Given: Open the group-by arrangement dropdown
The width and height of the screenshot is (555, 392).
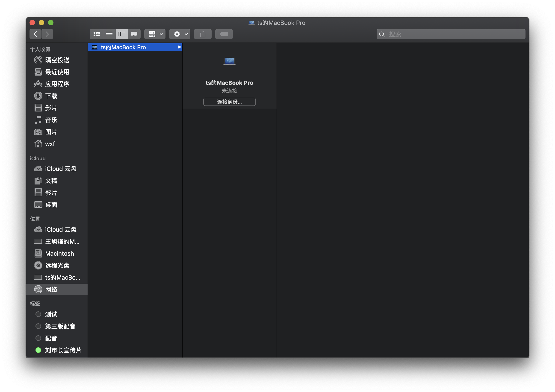Looking at the screenshot, I should pyautogui.click(x=155, y=34).
